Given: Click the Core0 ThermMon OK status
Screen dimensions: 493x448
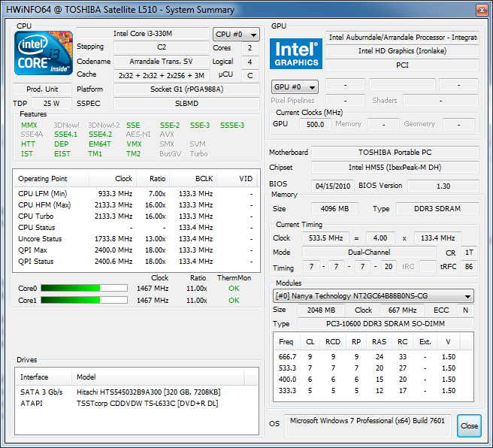Looking at the screenshot, I should [x=234, y=289].
